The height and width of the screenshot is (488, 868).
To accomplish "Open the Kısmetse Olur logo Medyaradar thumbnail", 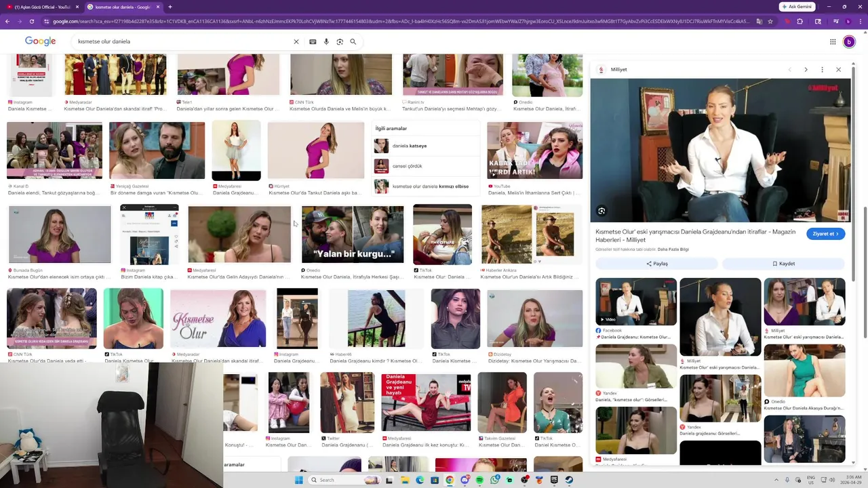I will point(218,319).
